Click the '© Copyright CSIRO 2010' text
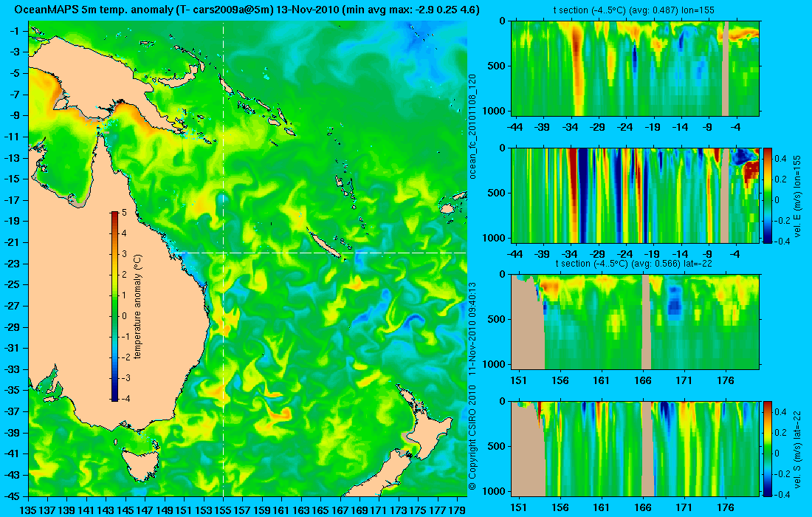Viewport: 812px width, 517px height. (472, 438)
